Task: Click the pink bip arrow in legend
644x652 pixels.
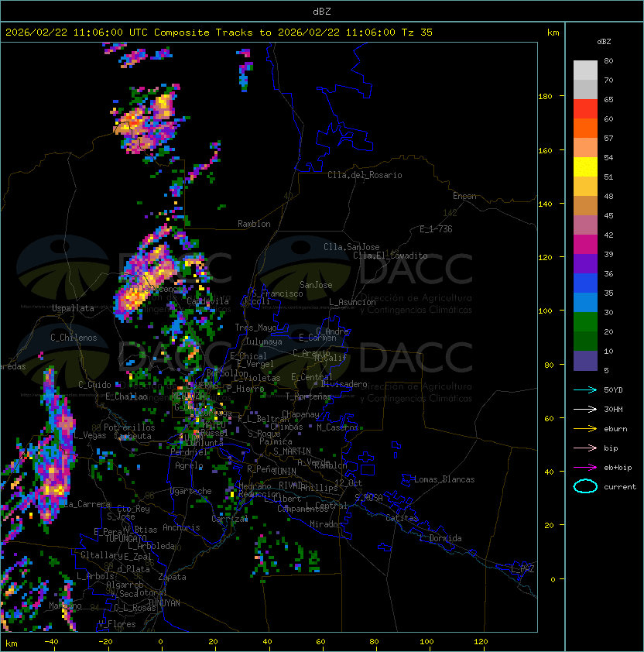Action: 585,448
